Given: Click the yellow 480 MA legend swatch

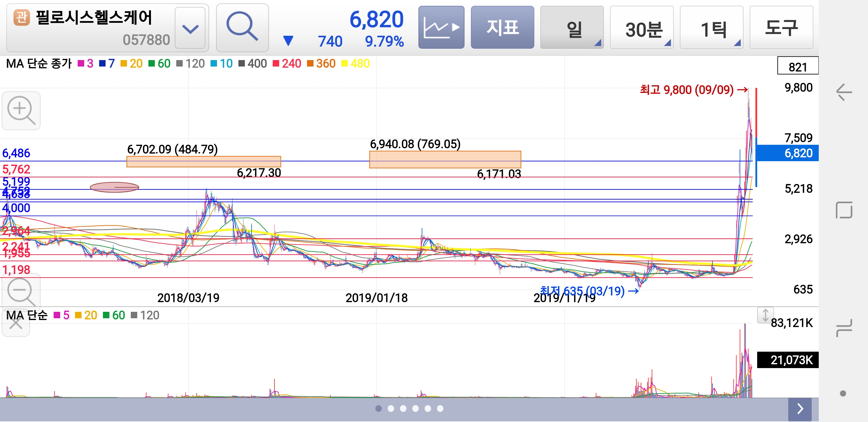Looking at the screenshot, I should 344,64.
